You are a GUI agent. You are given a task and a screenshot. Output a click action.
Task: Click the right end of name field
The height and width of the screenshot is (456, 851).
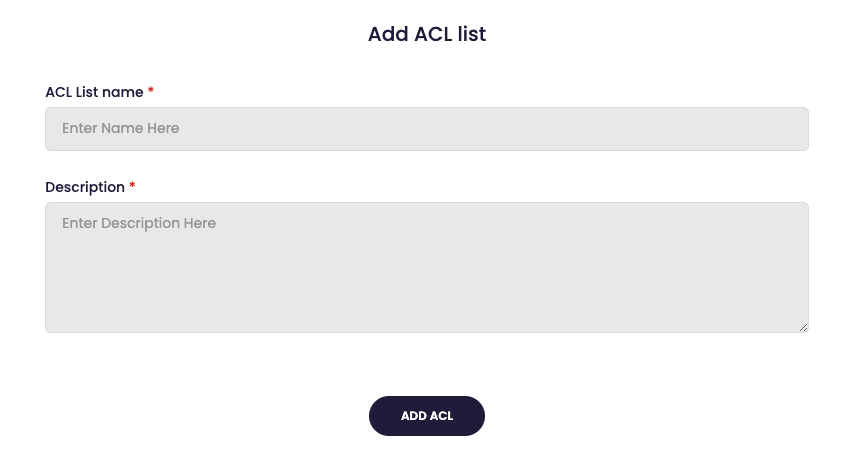click(x=780, y=129)
